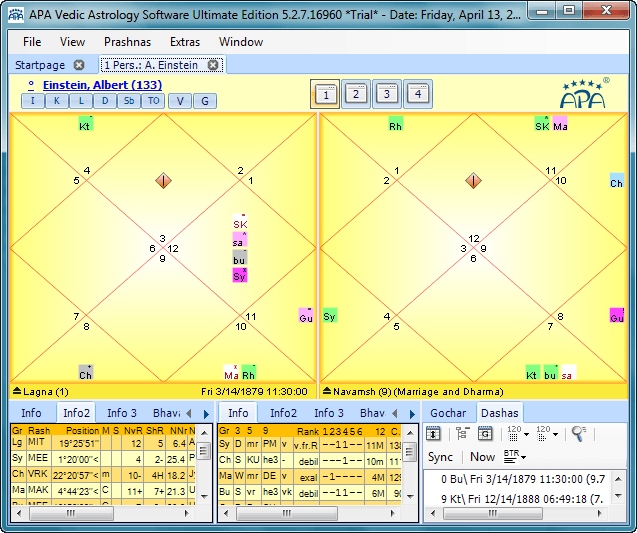Viewport: 637px width, 533px height.
Task: Close the Startpage tab
Action: [x=79, y=65]
